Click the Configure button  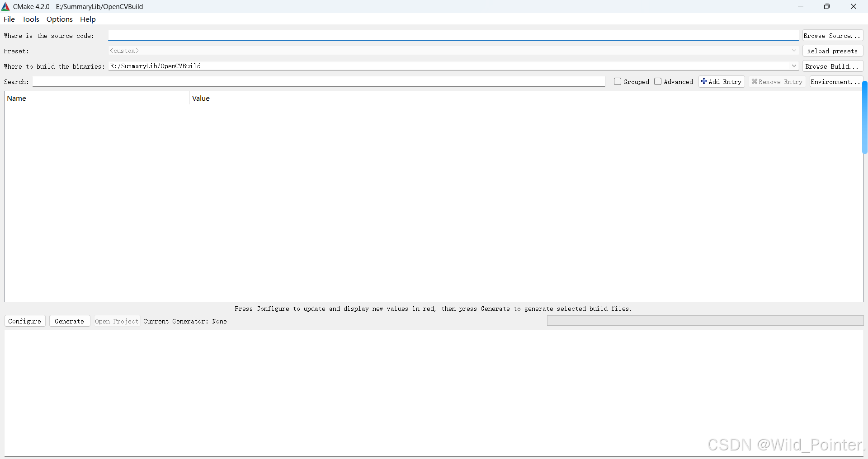(x=25, y=321)
